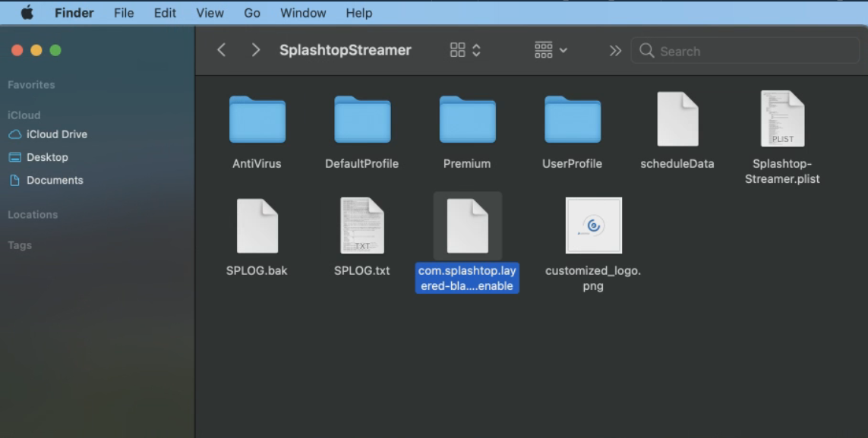Select the customized_logo.png thumbnail
This screenshot has height=438, width=868.
pyautogui.click(x=593, y=225)
